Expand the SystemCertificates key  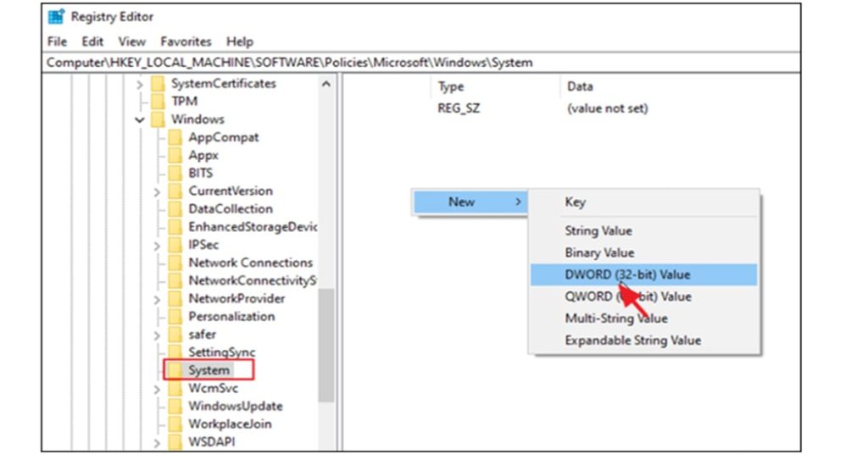click(140, 84)
